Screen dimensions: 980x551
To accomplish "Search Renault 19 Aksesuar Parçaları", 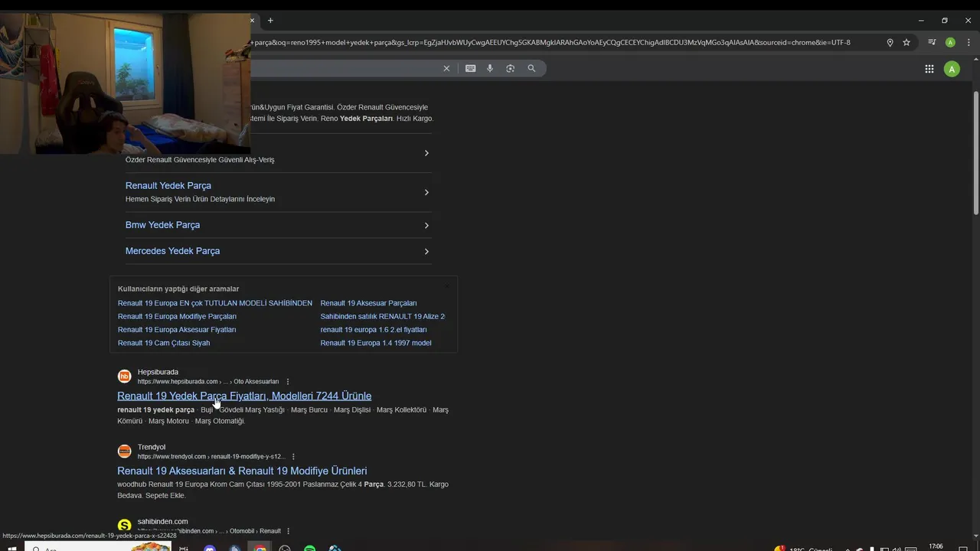I will (x=368, y=303).
